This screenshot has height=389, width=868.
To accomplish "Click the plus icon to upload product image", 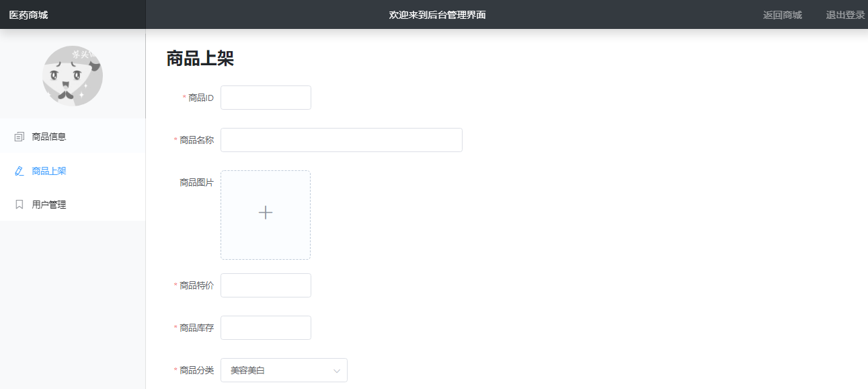I will tap(266, 213).
